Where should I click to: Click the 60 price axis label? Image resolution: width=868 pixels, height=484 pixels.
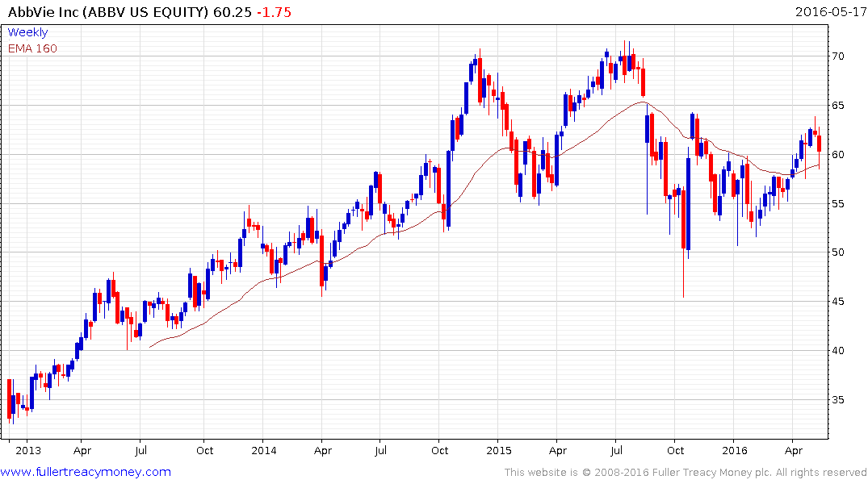837,154
